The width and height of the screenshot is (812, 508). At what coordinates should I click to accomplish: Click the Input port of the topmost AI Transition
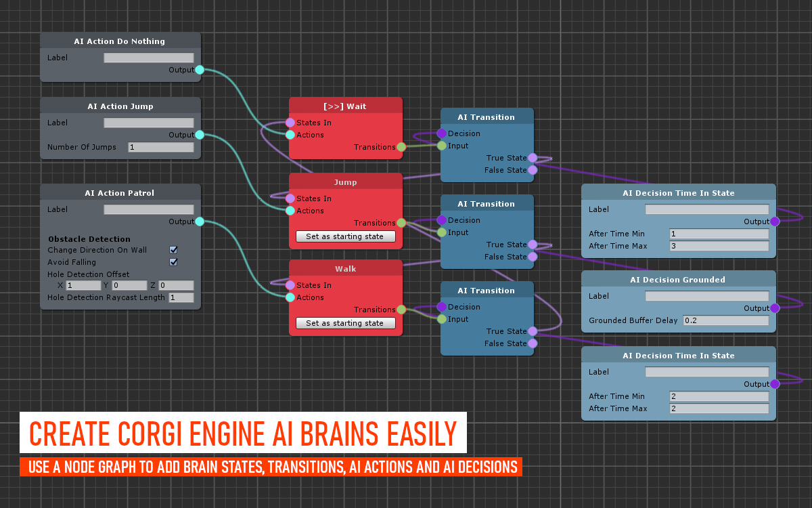tap(442, 146)
